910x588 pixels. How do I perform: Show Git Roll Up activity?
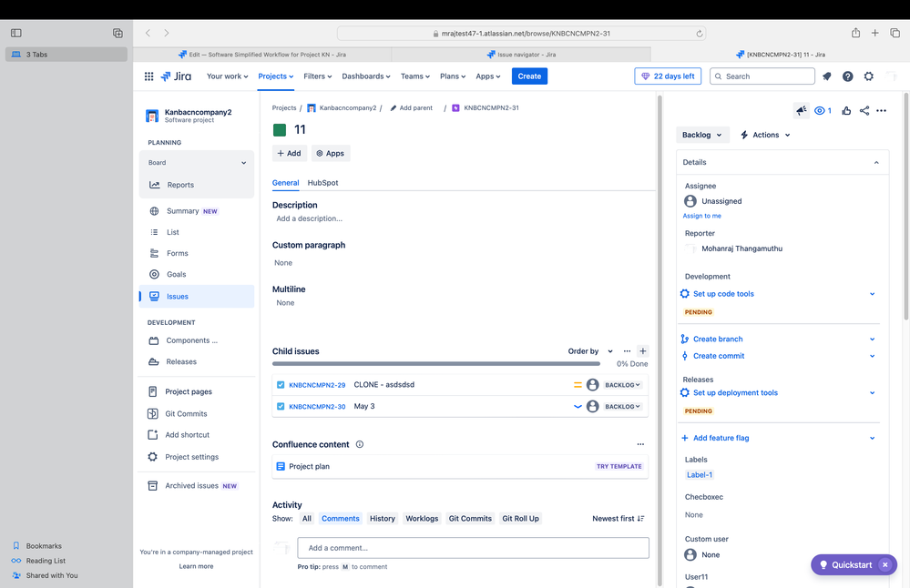click(x=520, y=519)
